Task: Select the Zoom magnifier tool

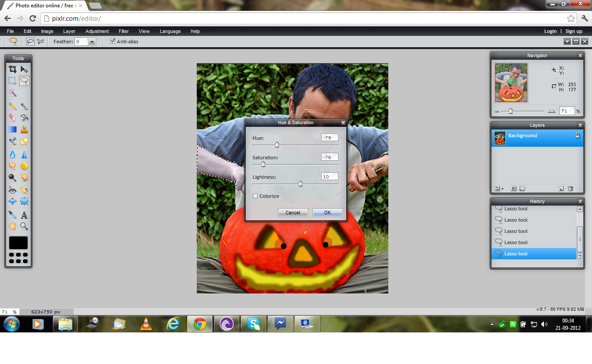Action: 24,226
